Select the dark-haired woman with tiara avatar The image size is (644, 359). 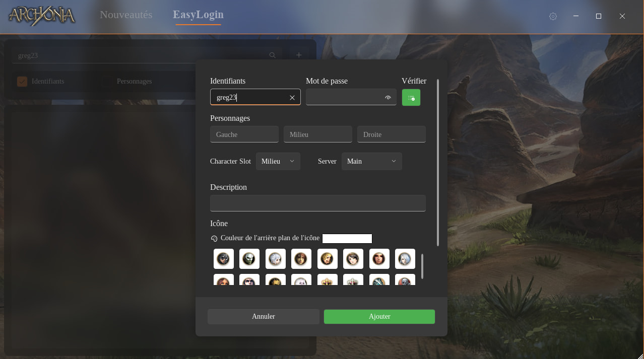tap(353, 259)
